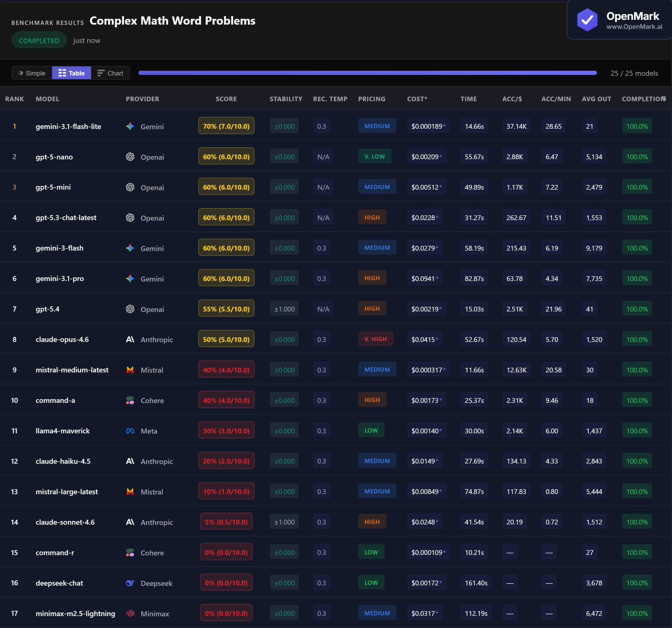The image size is (672, 628).
Task: Open the www.OpenMark.ai link
Action: (634, 27)
